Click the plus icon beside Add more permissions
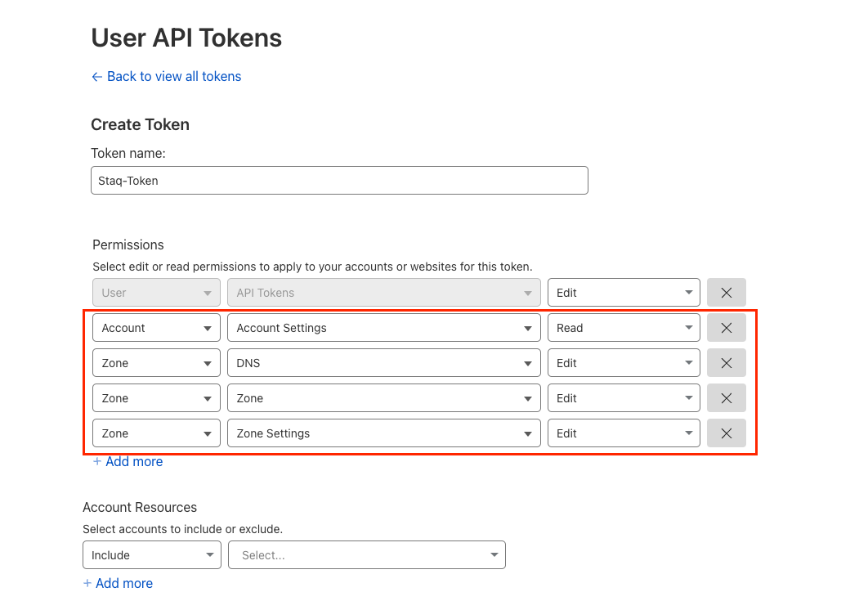Screen dimensions: 868x610 click(96, 461)
